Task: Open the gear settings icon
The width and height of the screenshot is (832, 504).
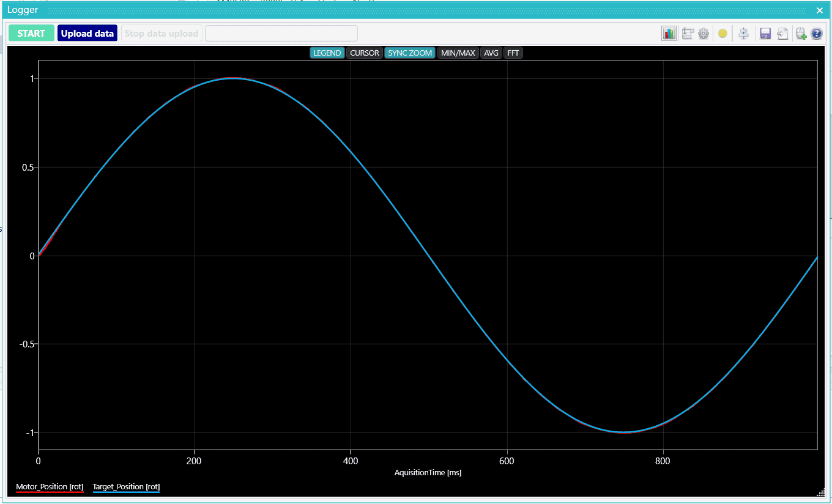Action: coord(704,34)
